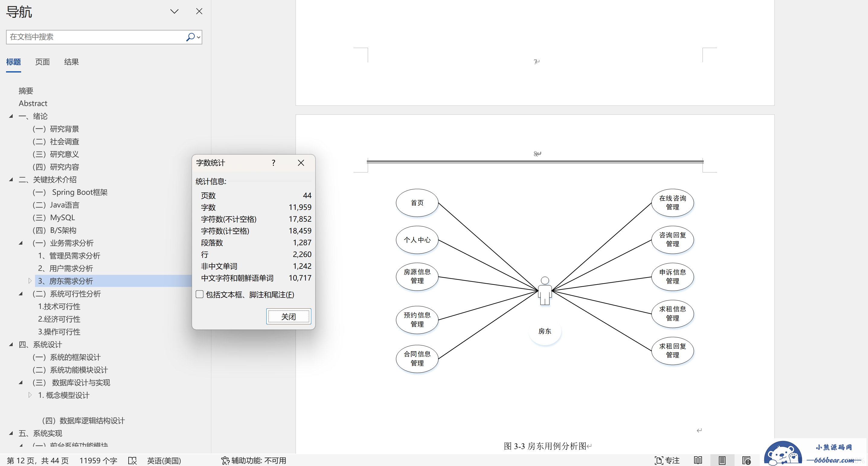Go to the Abstract heading
Image resolution: width=868 pixels, height=466 pixels.
pos(33,104)
